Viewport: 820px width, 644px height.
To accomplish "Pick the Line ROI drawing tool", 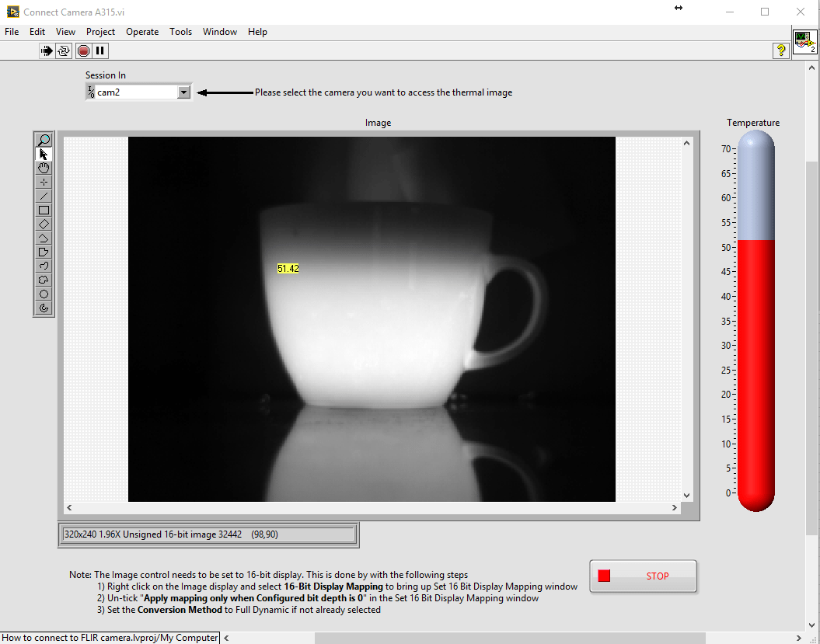I will (x=44, y=196).
